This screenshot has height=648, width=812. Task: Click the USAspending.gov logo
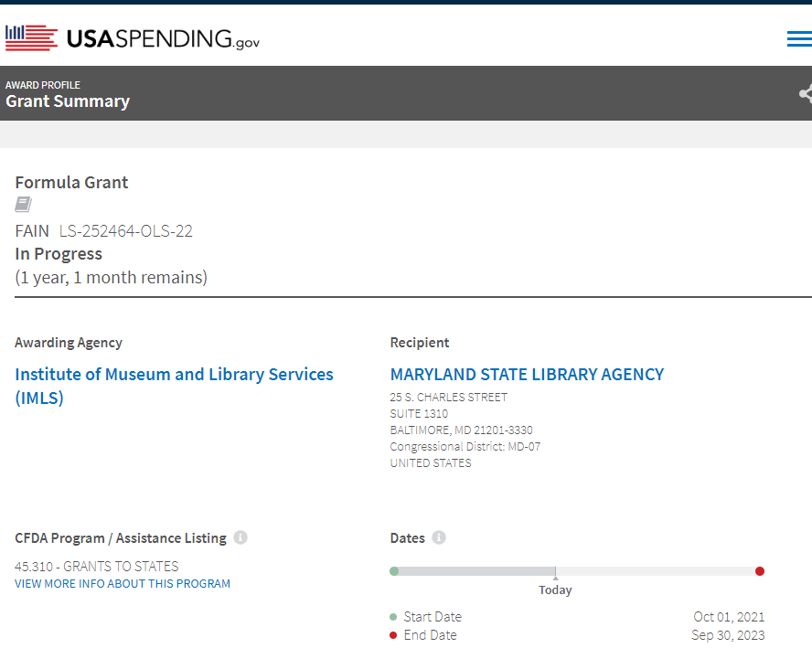[x=133, y=38]
